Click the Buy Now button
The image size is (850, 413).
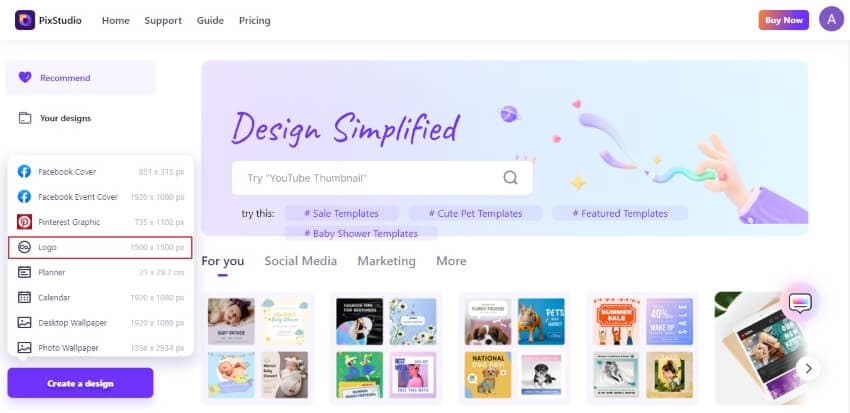[x=783, y=20]
